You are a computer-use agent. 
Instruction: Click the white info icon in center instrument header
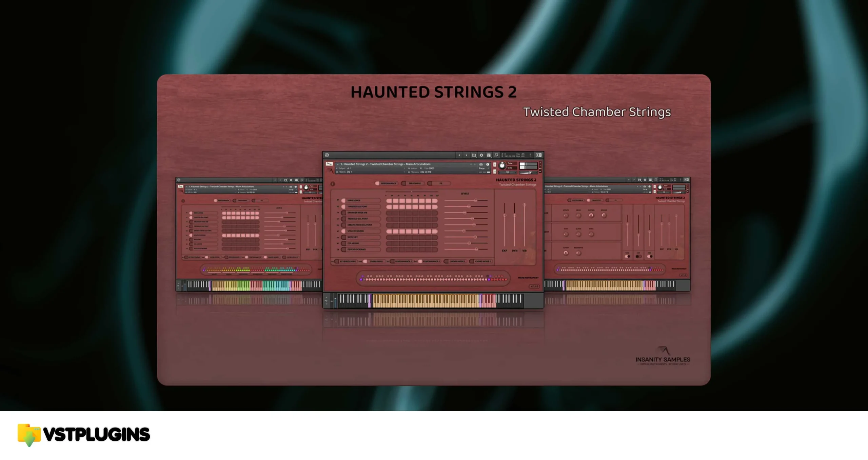488,164
